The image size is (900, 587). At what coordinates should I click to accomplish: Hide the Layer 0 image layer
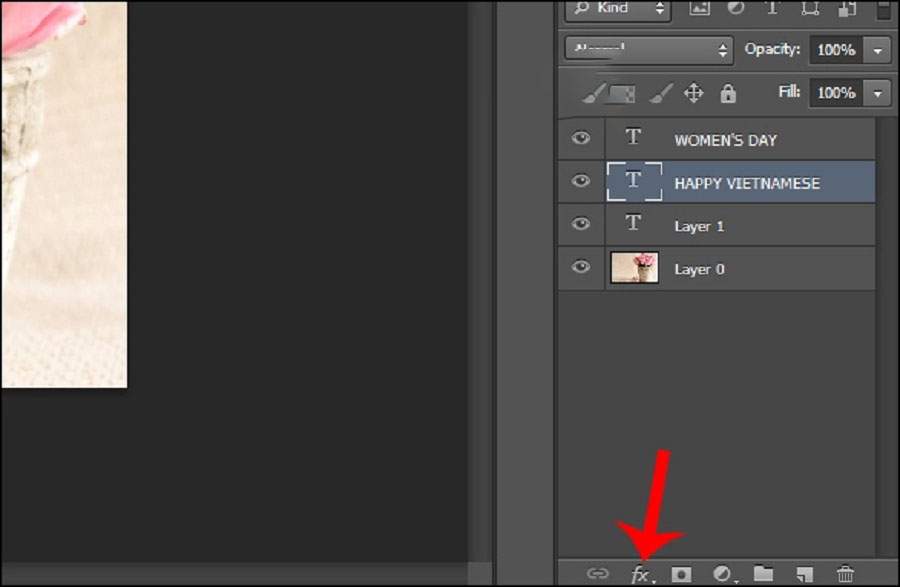pyautogui.click(x=581, y=268)
